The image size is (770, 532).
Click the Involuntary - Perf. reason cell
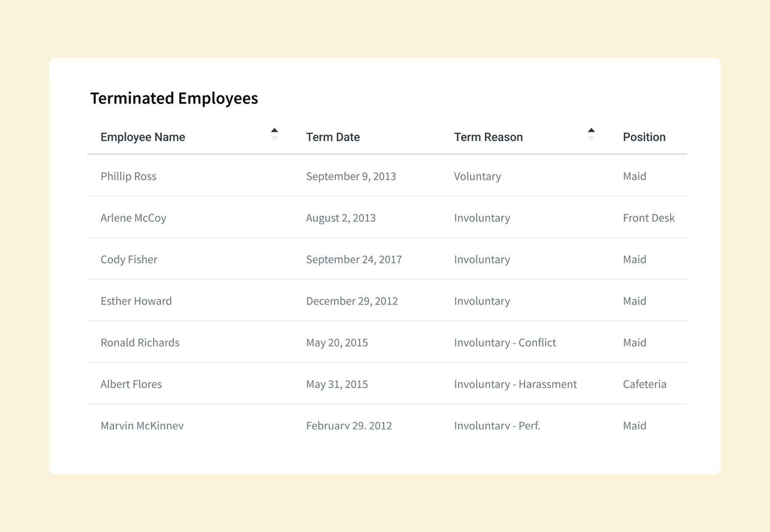coord(497,425)
